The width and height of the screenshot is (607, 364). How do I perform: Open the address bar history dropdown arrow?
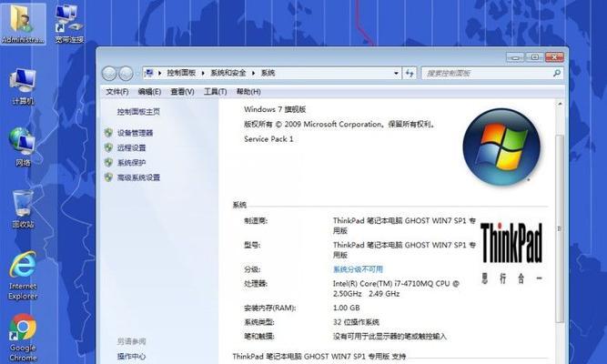pos(396,73)
